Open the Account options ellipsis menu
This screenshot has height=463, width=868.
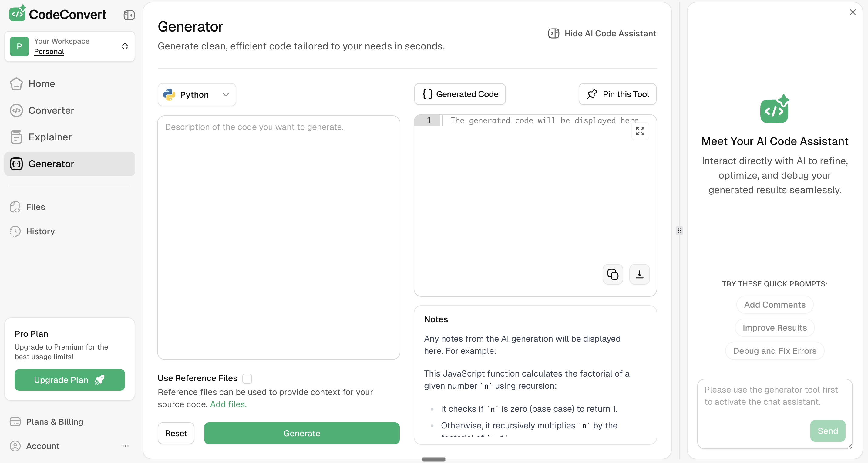[x=125, y=446]
